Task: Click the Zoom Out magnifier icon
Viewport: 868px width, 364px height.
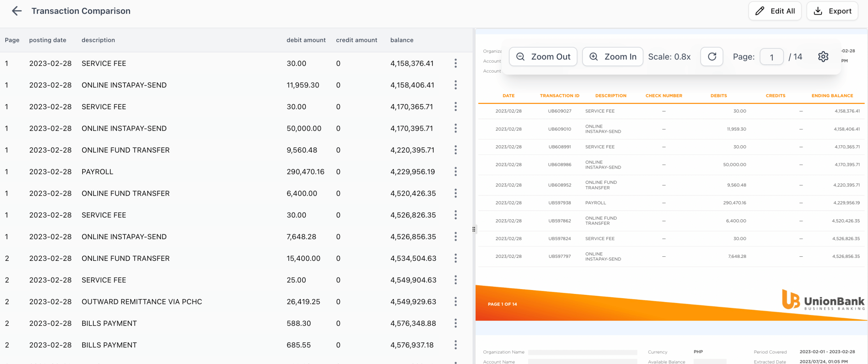Action: pos(520,56)
